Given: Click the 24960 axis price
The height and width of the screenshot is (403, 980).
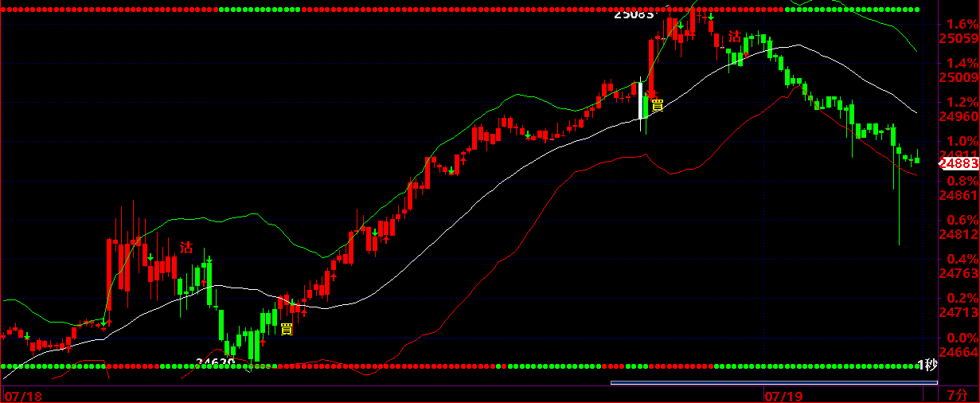Looking at the screenshot, I should pyautogui.click(x=959, y=116).
